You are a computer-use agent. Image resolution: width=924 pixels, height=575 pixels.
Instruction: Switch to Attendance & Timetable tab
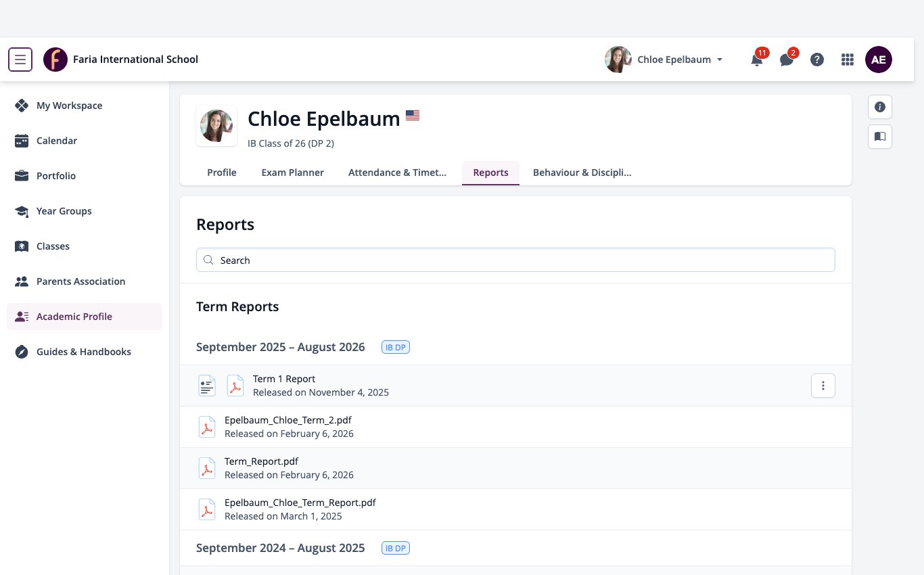tap(397, 172)
